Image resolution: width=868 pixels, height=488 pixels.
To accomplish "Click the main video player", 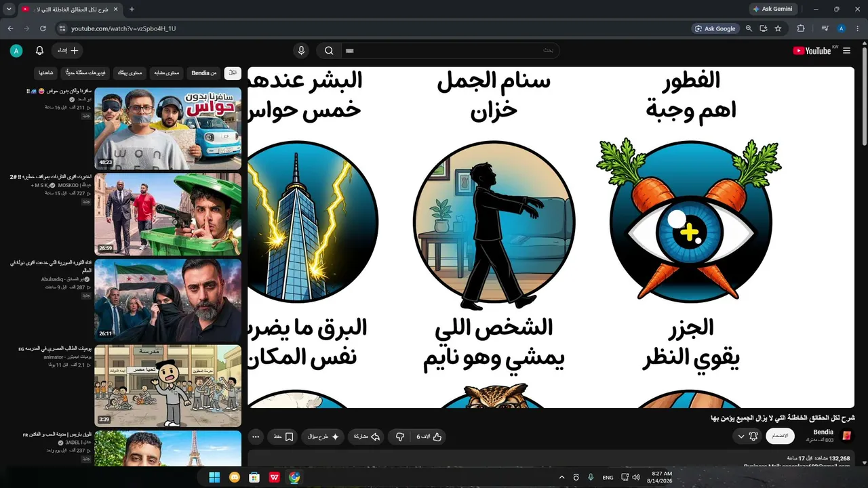I will click(551, 237).
